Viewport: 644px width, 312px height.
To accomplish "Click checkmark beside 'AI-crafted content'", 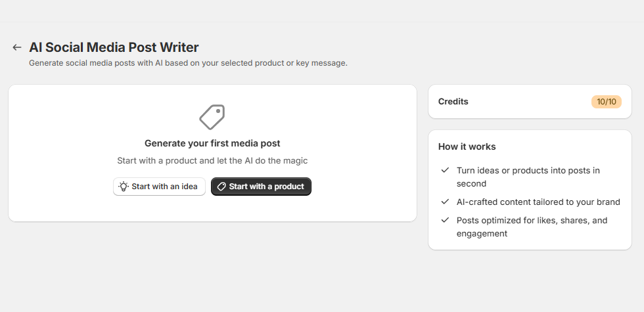I will (445, 202).
